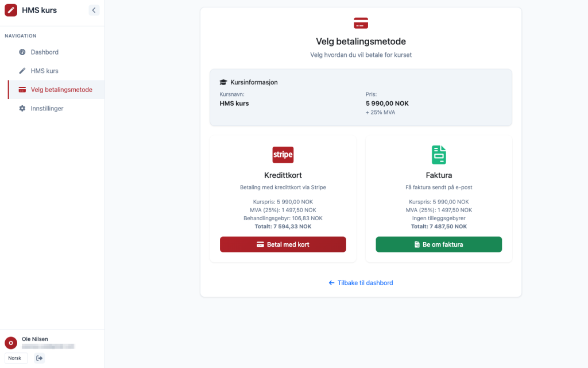Click the Ole Nilsen user avatar
This screenshot has width=588, height=368.
[x=11, y=343]
